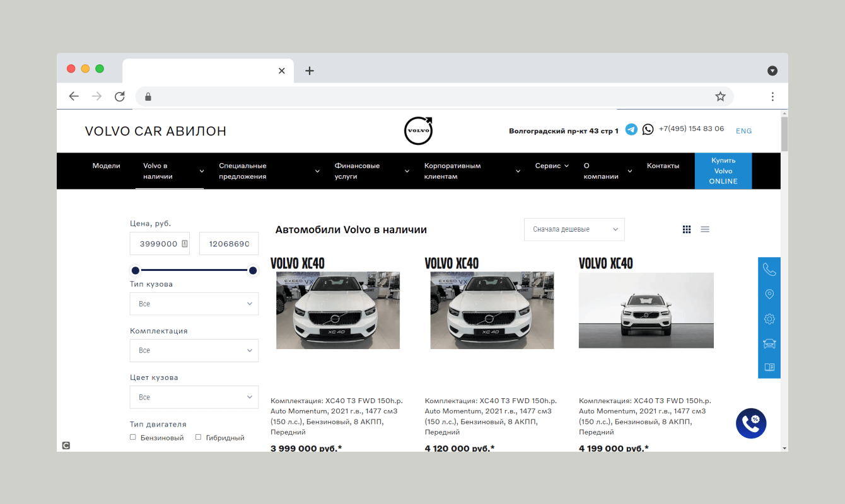
Task: Open the Volvo в наличии menu item
Action: 158,171
